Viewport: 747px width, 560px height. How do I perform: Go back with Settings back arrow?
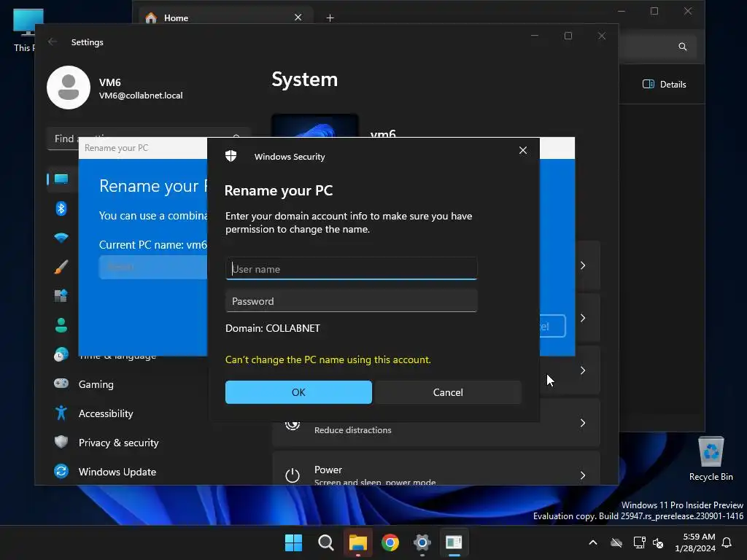coord(53,42)
